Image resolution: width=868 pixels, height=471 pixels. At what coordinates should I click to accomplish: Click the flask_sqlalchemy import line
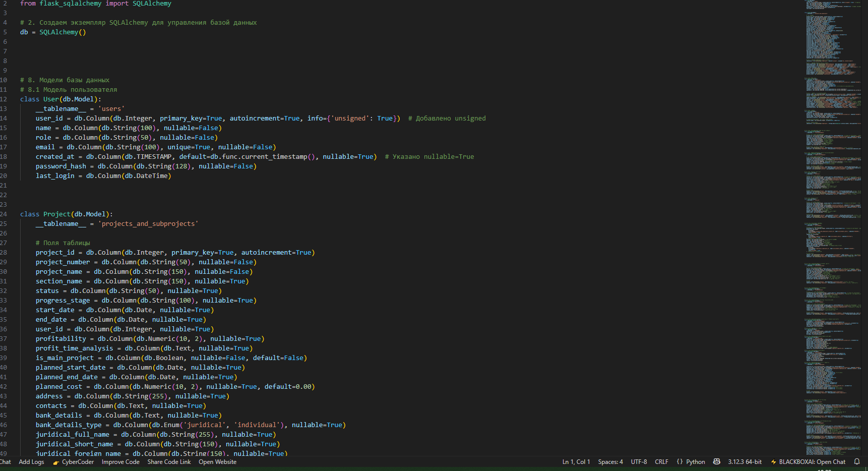pyautogui.click(x=96, y=4)
